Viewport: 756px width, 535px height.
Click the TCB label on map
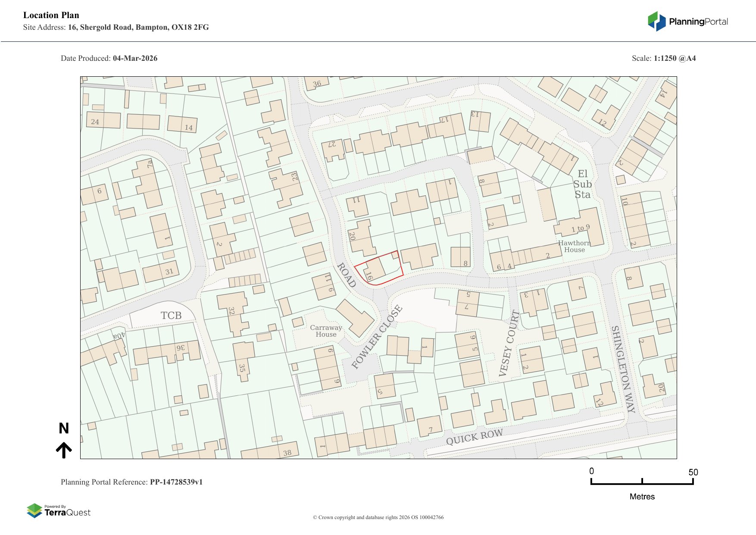[x=171, y=316]
